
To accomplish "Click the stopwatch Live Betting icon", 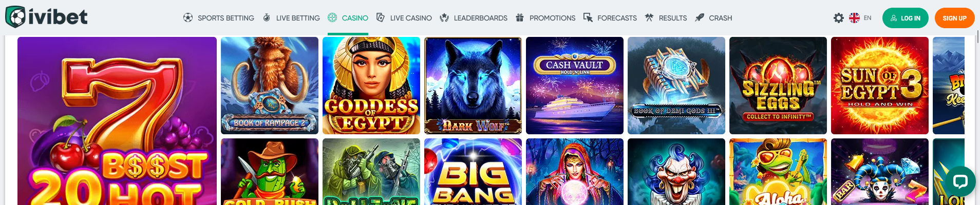I will coord(267,18).
